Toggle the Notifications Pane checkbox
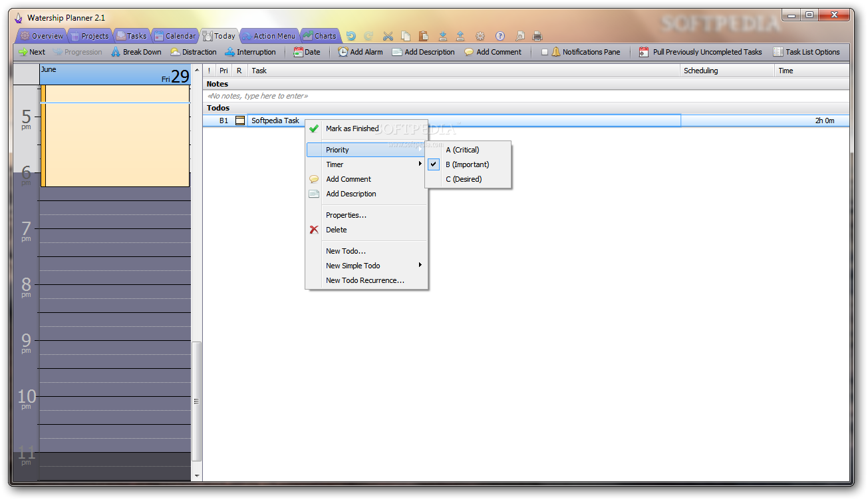 pyautogui.click(x=545, y=52)
